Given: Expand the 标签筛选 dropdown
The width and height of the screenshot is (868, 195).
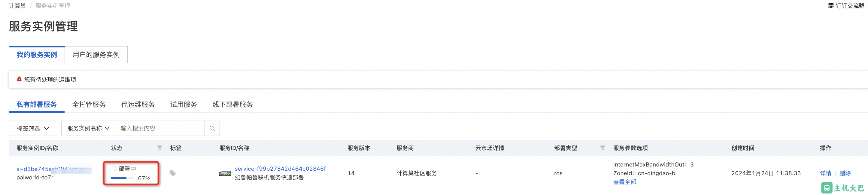Looking at the screenshot, I should [x=33, y=128].
